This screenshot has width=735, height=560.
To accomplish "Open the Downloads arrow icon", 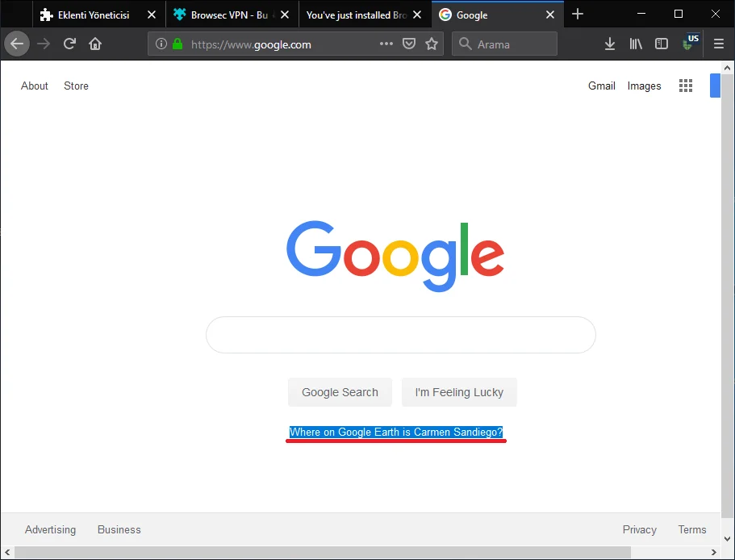I will 610,44.
